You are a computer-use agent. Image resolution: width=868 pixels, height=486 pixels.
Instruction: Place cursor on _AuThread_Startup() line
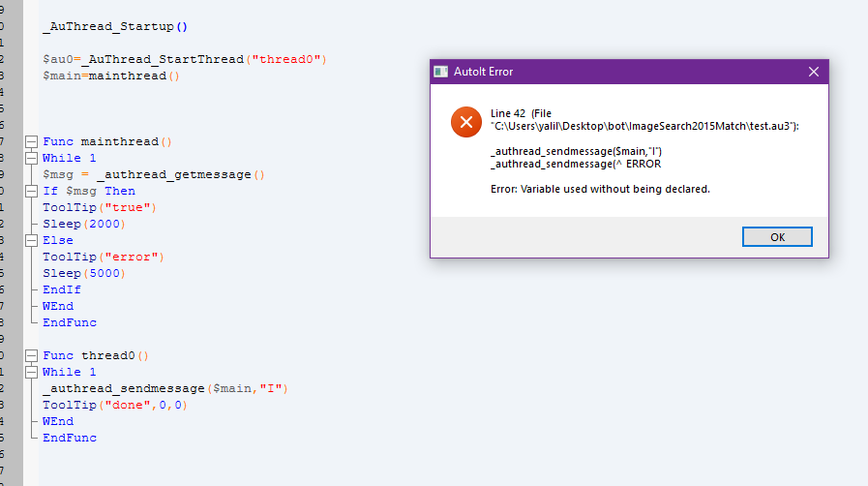115,26
